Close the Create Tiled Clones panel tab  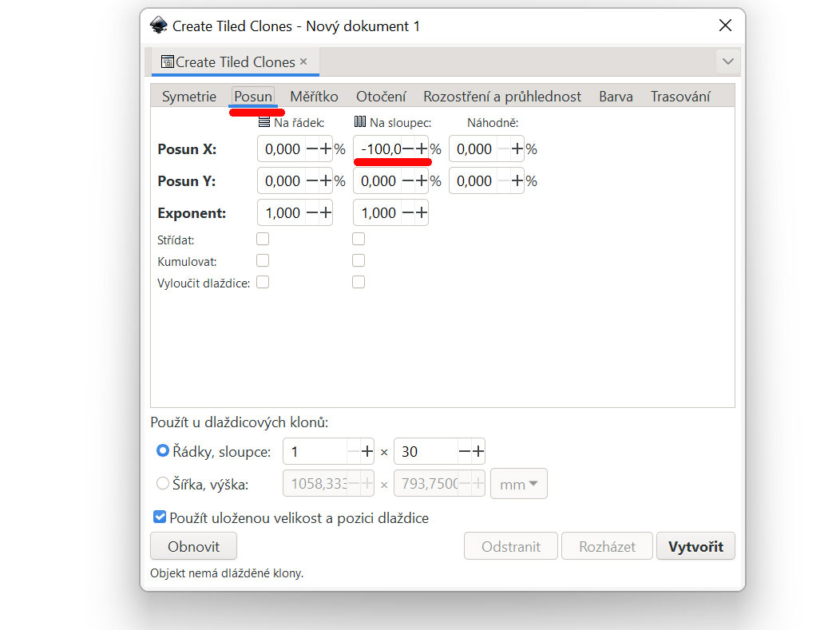[303, 62]
